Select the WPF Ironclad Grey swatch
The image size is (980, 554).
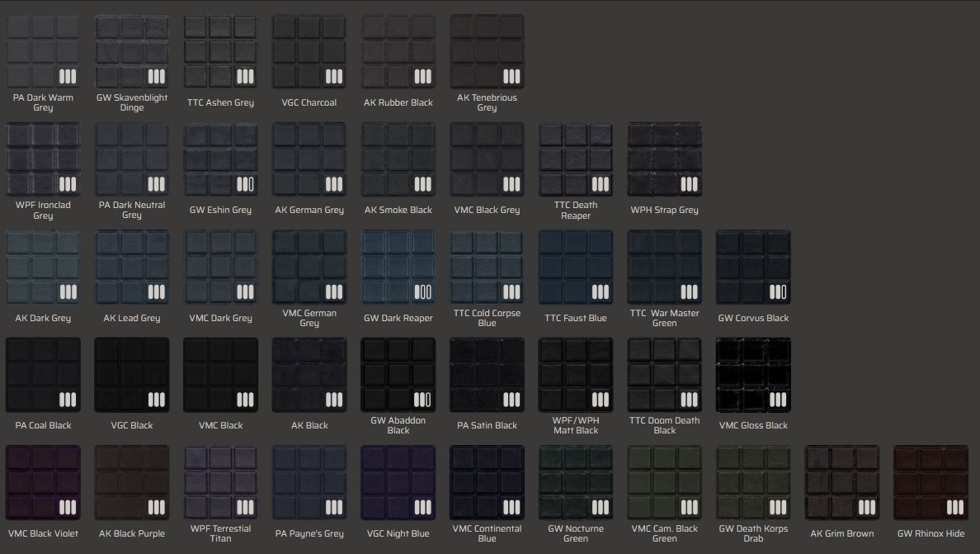pos(43,159)
